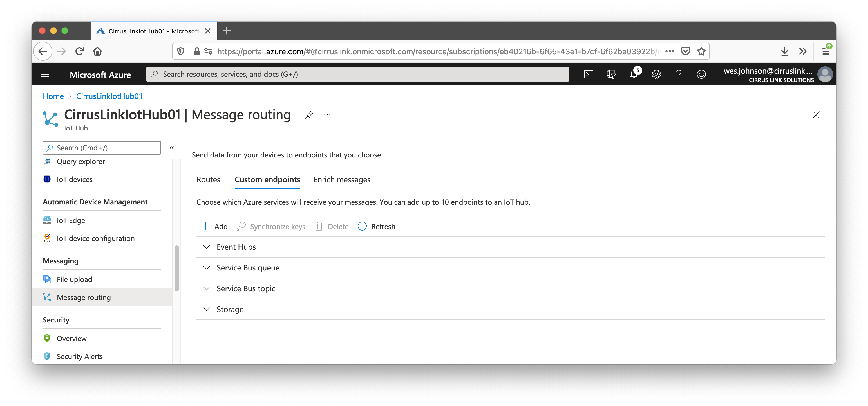868x406 pixels.
Task: Pin Message routing blade to dashboard
Action: click(x=309, y=115)
